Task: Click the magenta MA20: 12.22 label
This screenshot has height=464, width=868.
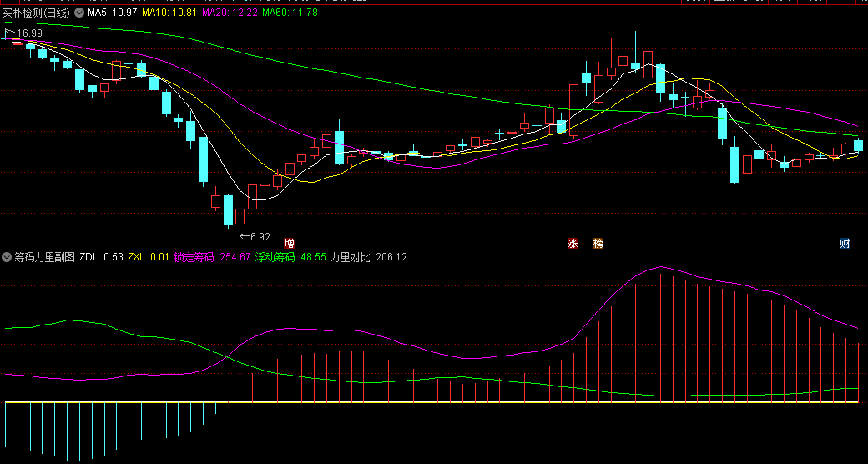Action: click(230, 13)
